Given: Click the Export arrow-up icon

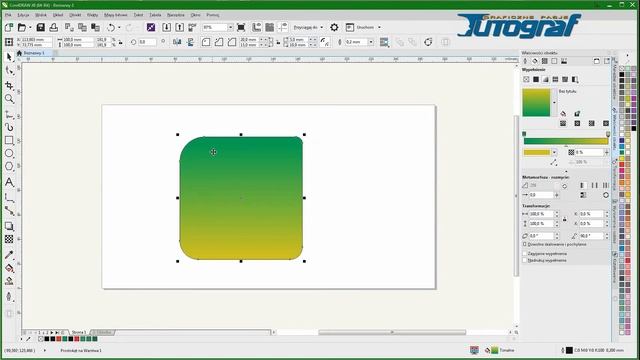Looking at the screenshot, I should [x=180, y=27].
